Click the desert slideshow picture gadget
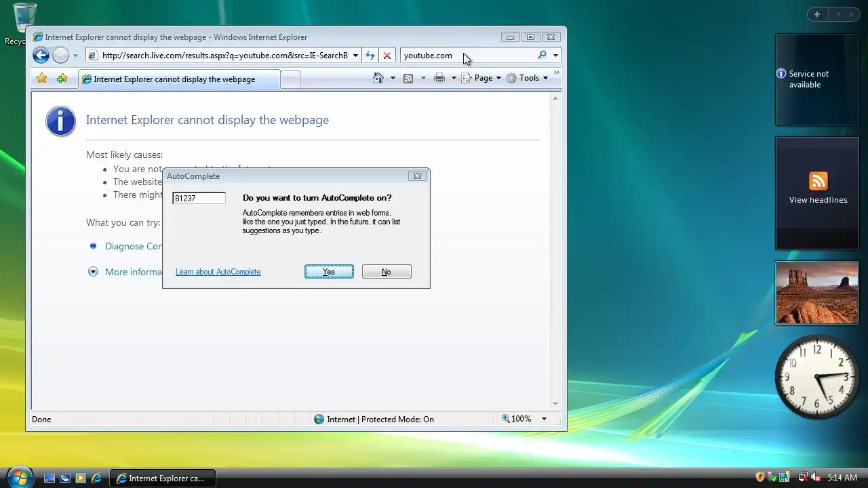 point(816,293)
